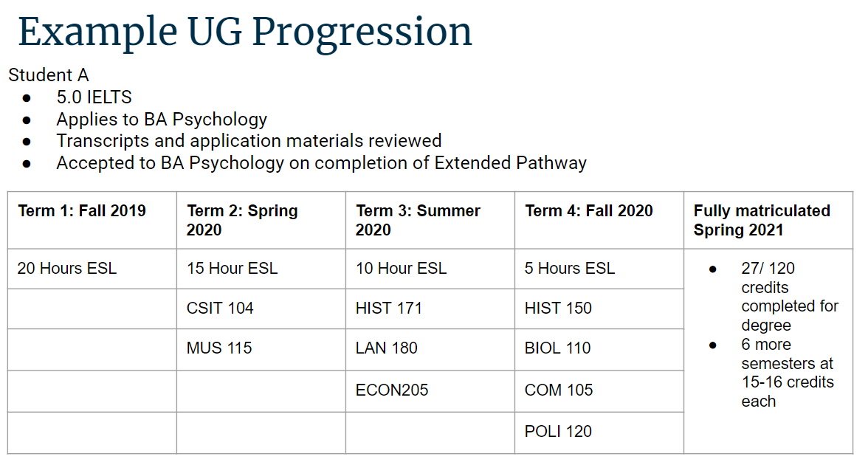This screenshot has height=465, width=868.
Task: Select the Transcripts and application materials line
Action: (249, 140)
